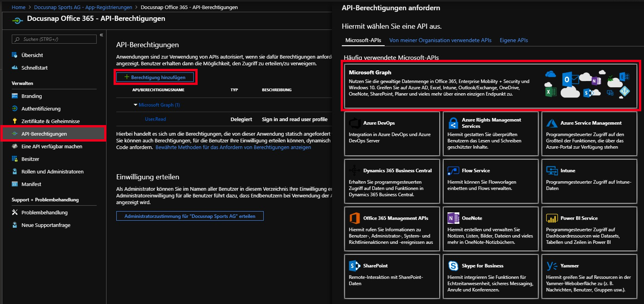Screen dimensions: 644x304
Task: Click the Eine API verfügbar machen icon
Action: coord(15,146)
